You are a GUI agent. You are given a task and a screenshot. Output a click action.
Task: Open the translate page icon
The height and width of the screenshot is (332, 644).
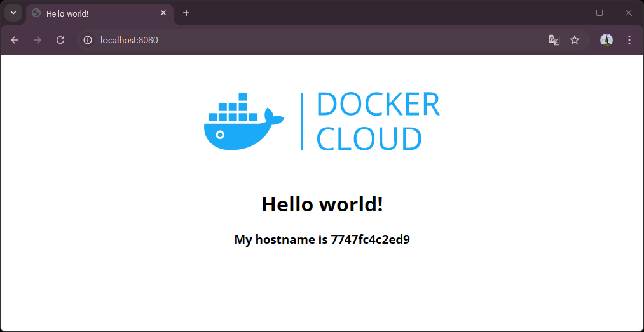click(554, 40)
